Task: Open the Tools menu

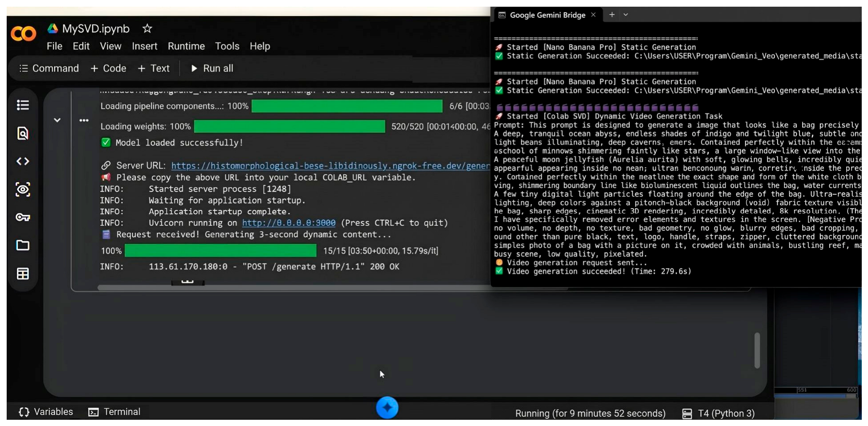Action: 227,46
